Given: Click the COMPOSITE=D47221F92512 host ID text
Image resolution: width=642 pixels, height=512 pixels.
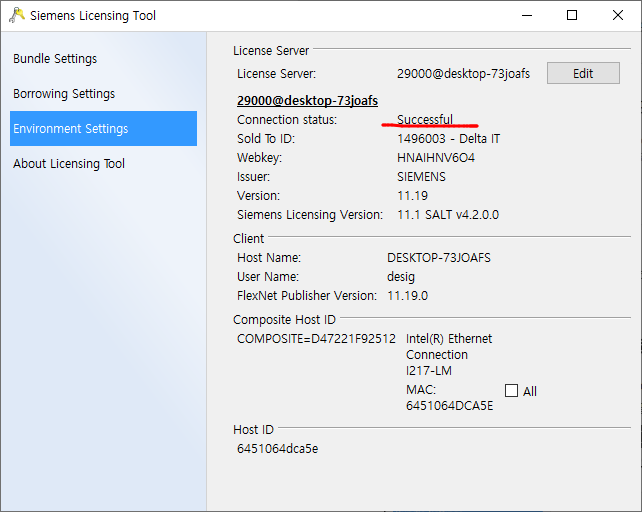Looking at the screenshot, I should pyautogui.click(x=316, y=339).
